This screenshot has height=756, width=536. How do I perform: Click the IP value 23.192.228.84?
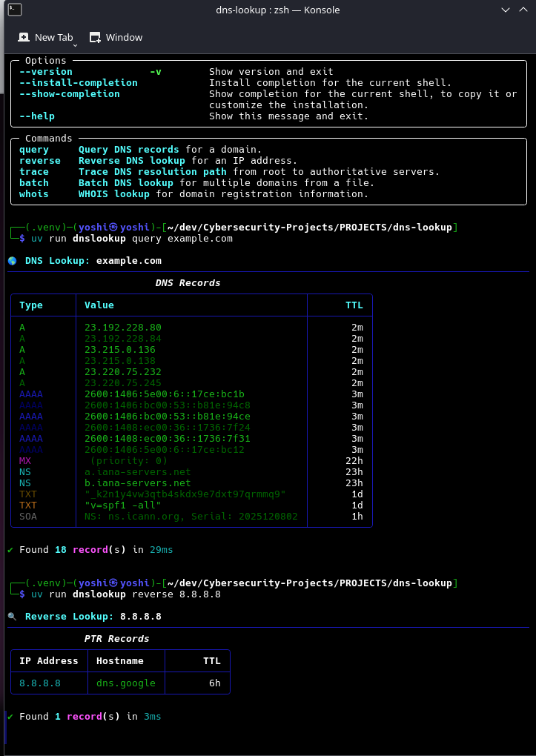pos(122,339)
